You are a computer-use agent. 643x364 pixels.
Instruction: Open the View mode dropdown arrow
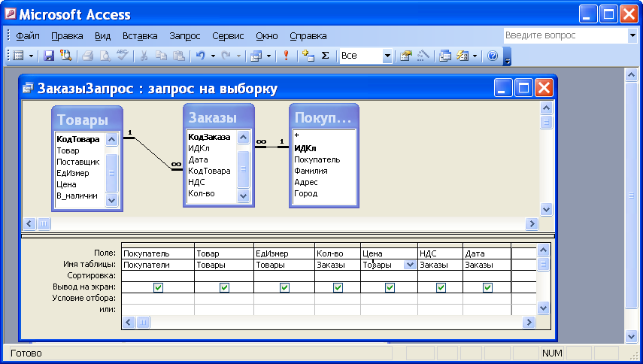pyautogui.click(x=31, y=56)
